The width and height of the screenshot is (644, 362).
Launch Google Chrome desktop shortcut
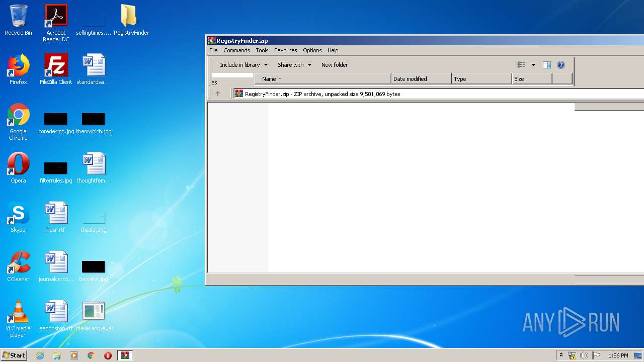18,122
